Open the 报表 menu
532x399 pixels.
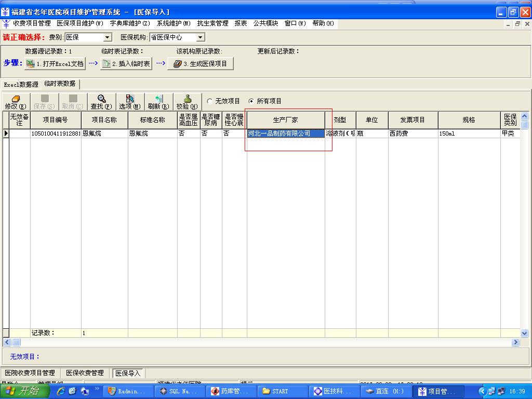(241, 23)
